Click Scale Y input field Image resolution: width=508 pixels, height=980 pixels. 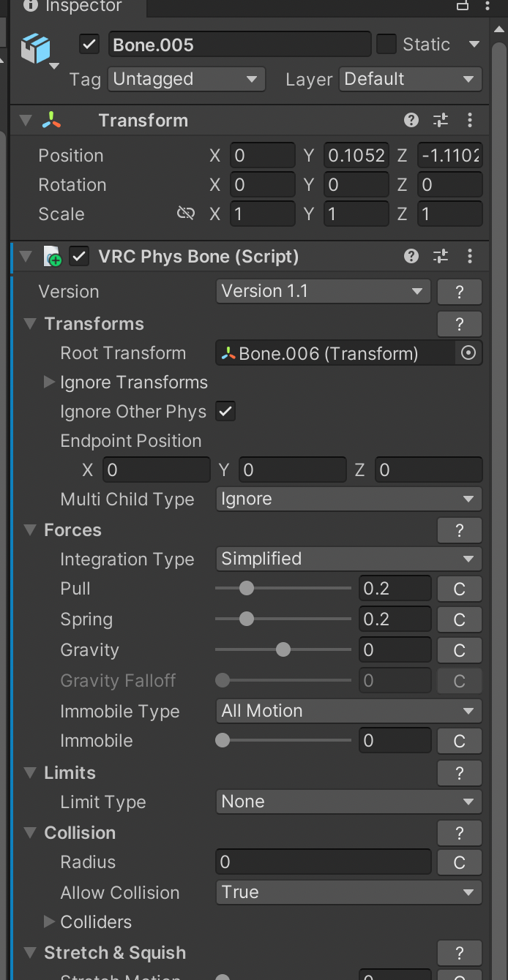[356, 214]
